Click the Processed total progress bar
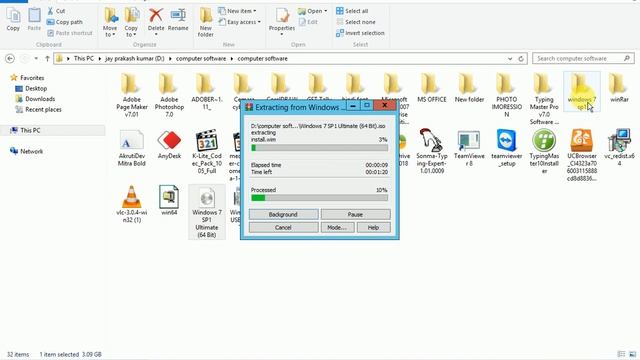The width and height of the screenshot is (640, 360). pos(319,198)
